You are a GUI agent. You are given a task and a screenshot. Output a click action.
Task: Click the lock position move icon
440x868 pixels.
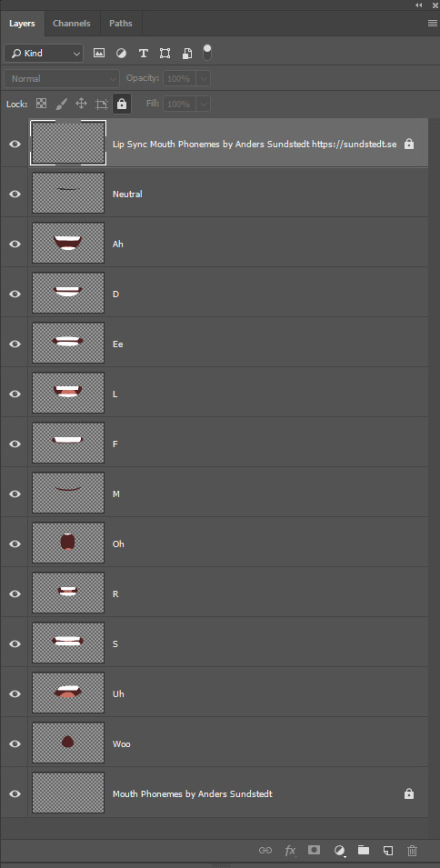tap(81, 104)
